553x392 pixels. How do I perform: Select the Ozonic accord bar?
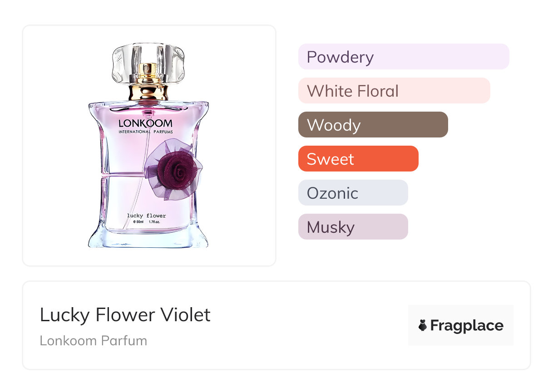click(x=353, y=193)
